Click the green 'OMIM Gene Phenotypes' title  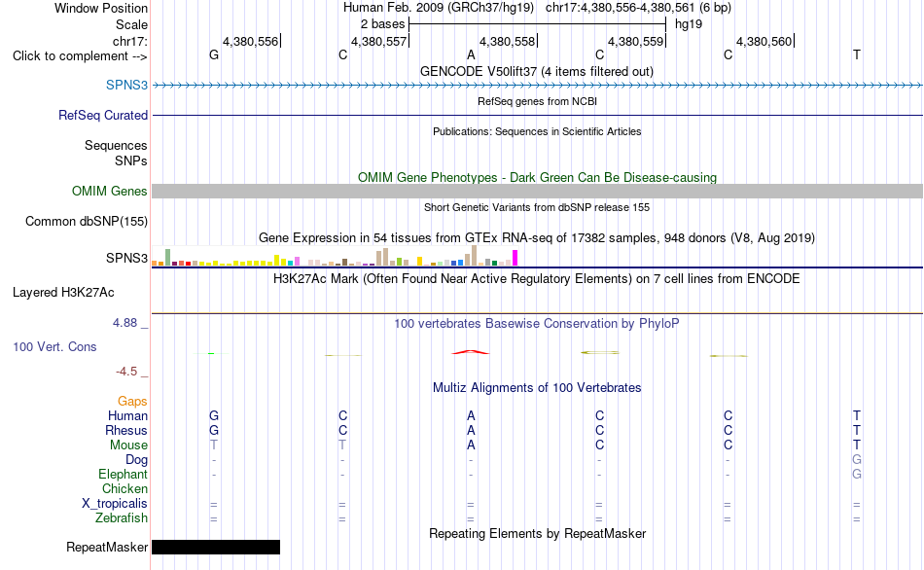[537, 177]
